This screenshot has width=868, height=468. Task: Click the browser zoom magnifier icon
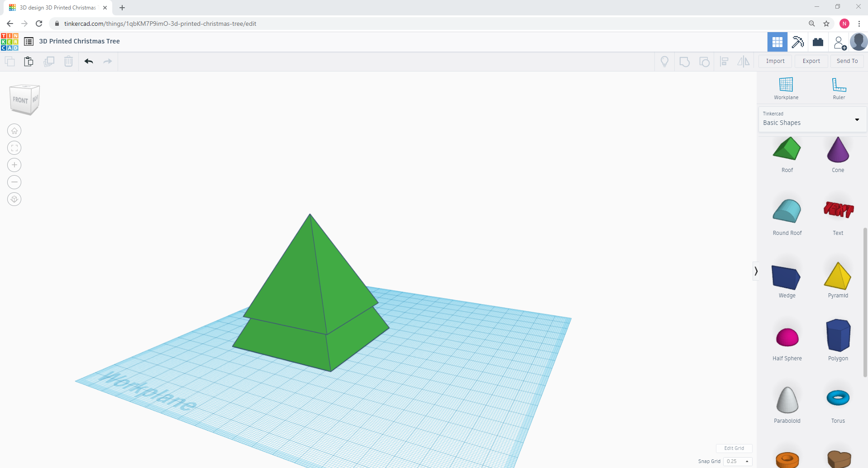pyautogui.click(x=812, y=24)
